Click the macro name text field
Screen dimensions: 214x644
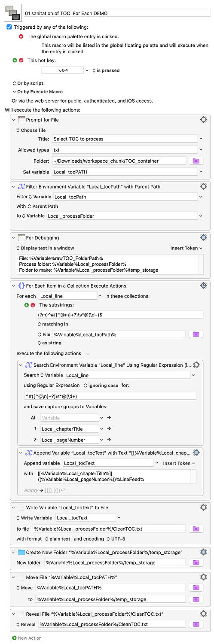117,13
